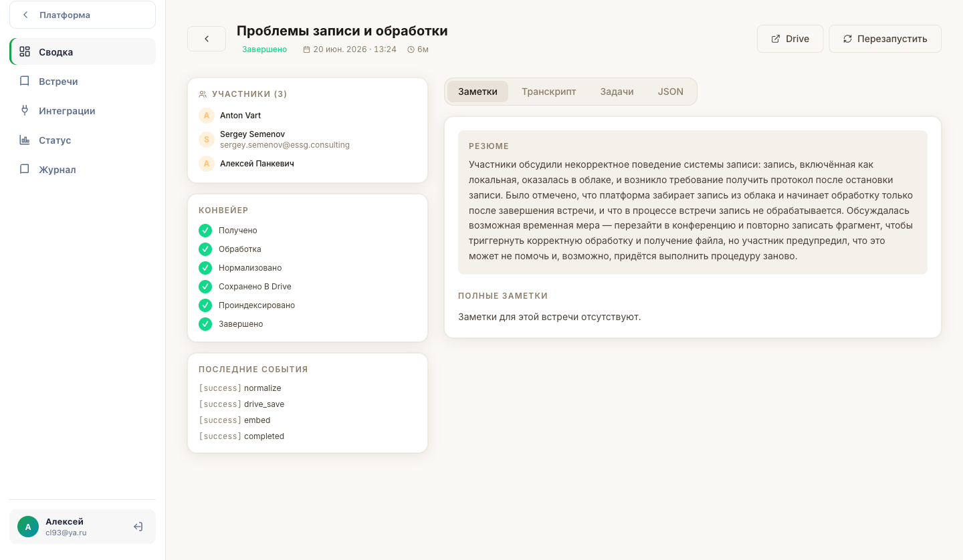This screenshot has height=560, width=963.
Task: Click Anton Vart's avatar
Action: pyautogui.click(x=207, y=116)
